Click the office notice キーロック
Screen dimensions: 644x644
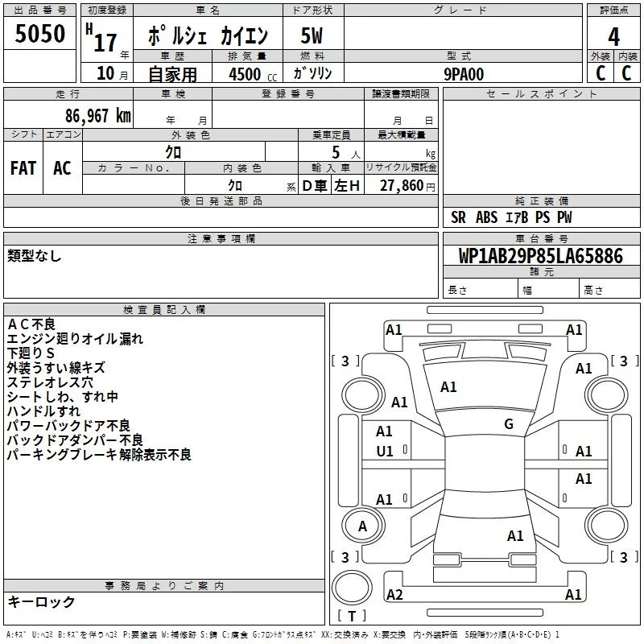coord(41,601)
